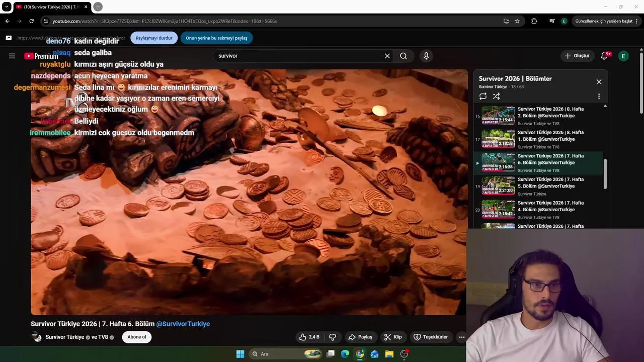The image size is (644, 362).
Task: Click the @SurvivorTurkiye channel link in the title
Action: [183, 324]
